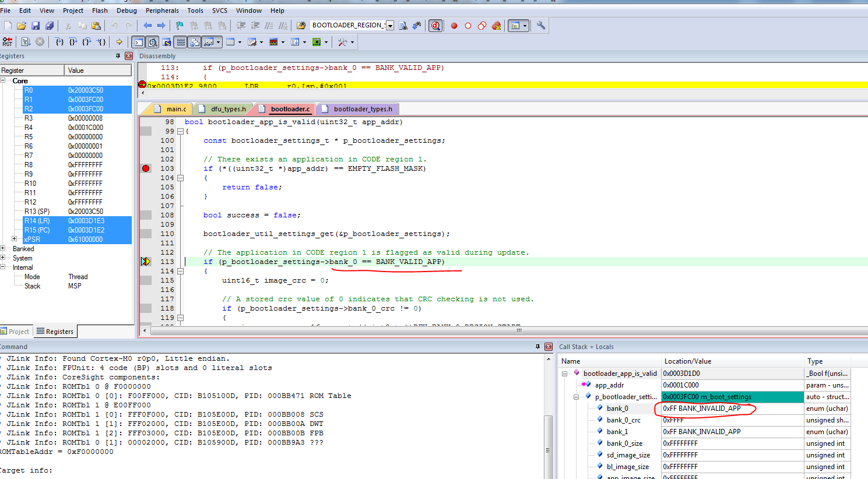Collapse the Core register group
The height and width of the screenshot is (479, 868).
[x=3, y=81]
